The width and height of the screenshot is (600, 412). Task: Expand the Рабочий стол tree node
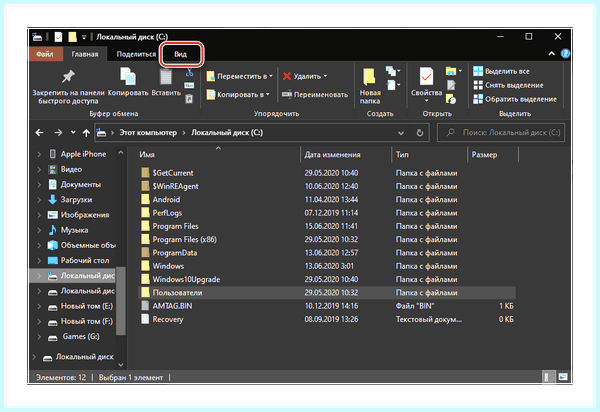coord(39,261)
